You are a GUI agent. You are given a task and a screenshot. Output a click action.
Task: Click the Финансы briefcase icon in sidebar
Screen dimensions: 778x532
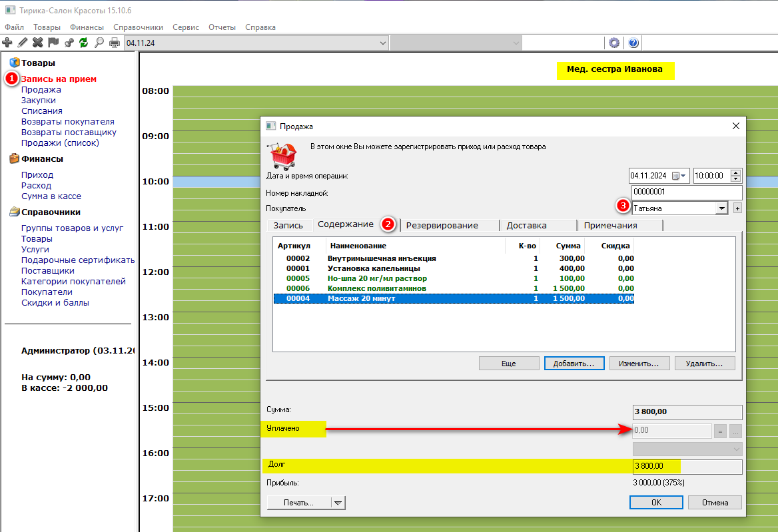(15, 158)
